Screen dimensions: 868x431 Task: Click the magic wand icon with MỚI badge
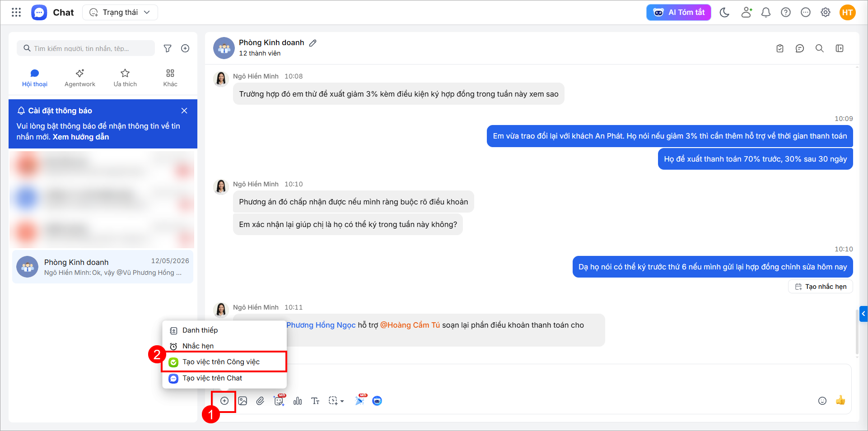click(x=360, y=400)
